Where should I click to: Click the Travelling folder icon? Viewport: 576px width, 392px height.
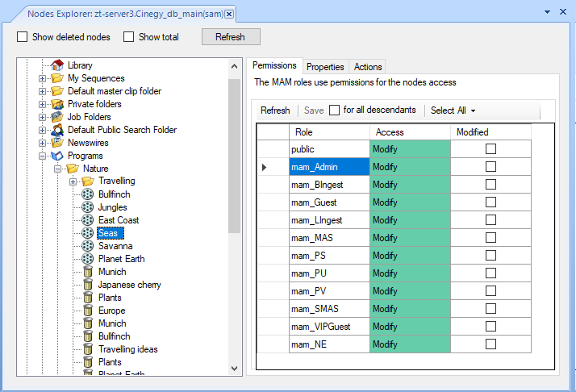click(88, 181)
